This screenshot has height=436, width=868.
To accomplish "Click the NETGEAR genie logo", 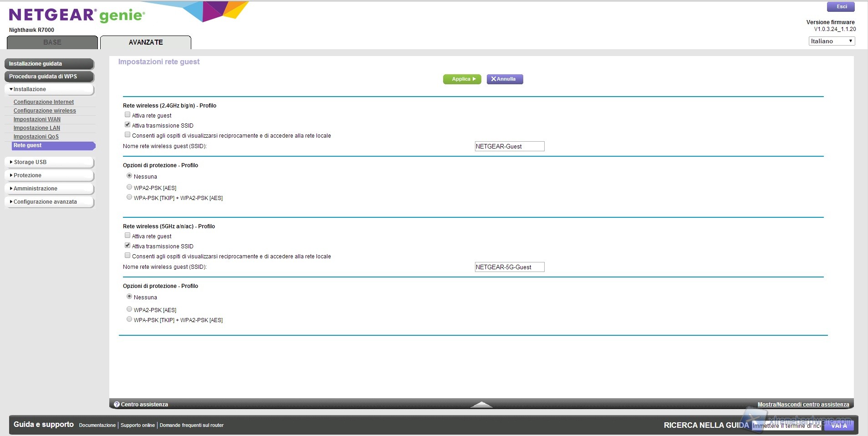I will tap(77, 15).
